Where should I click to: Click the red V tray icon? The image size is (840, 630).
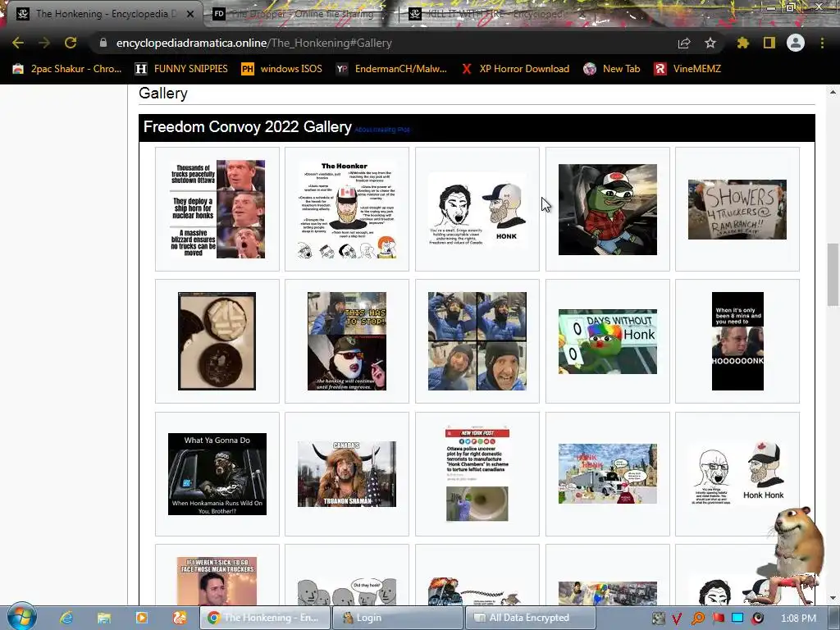pyautogui.click(x=677, y=619)
